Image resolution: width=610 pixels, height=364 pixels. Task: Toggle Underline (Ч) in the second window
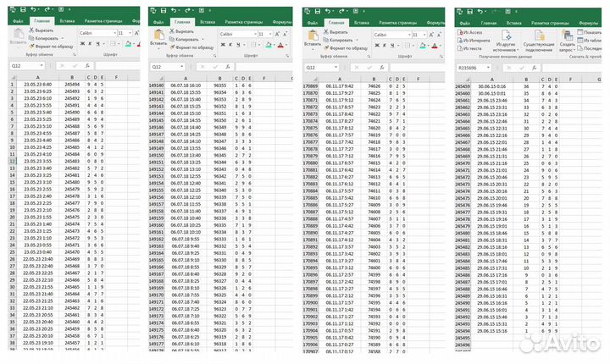240,44
